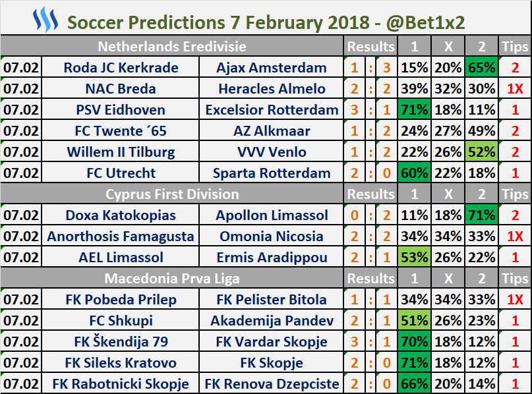Click the Results header in Cyprus section
Screen dimensions: 532x394
coord(370,194)
